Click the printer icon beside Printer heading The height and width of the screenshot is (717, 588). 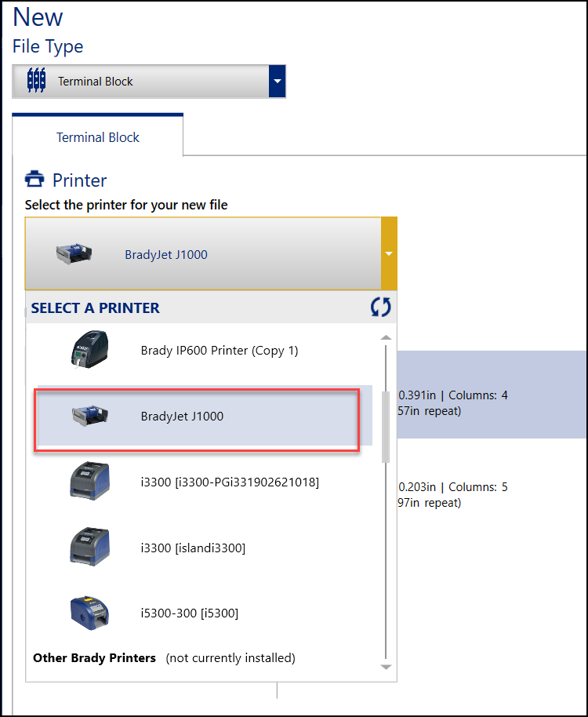pos(34,180)
